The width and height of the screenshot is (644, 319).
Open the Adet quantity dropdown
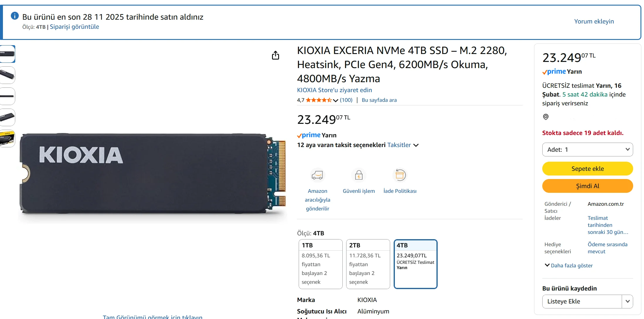pos(587,150)
